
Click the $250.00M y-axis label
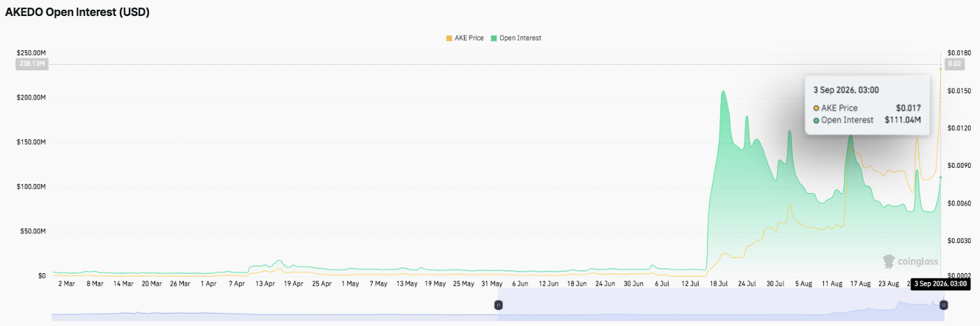click(31, 53)
